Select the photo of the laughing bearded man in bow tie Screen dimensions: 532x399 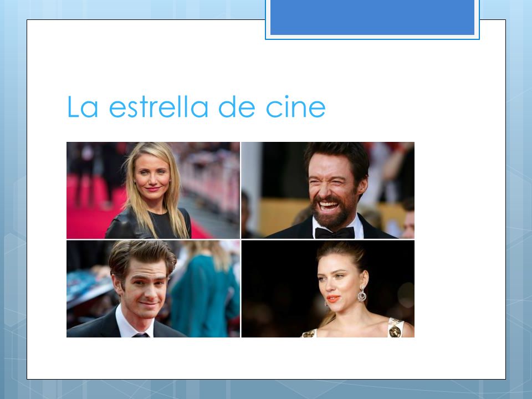click(x=328, y=190)
